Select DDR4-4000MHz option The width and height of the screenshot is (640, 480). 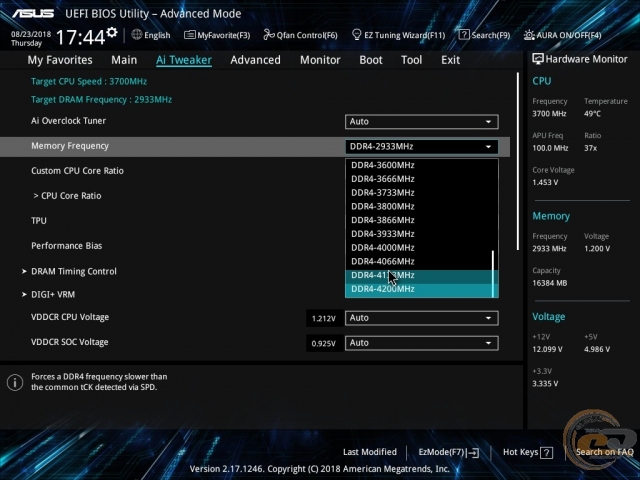tap(419, 248)
